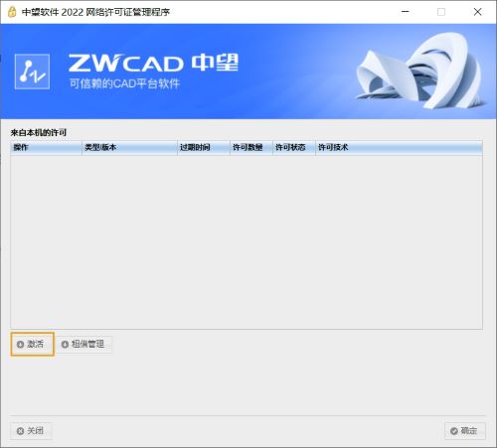Click the ZWCAD logo icon in banner
The width and height of the screenshot is (497, 448).
click(x=32, y=72)
